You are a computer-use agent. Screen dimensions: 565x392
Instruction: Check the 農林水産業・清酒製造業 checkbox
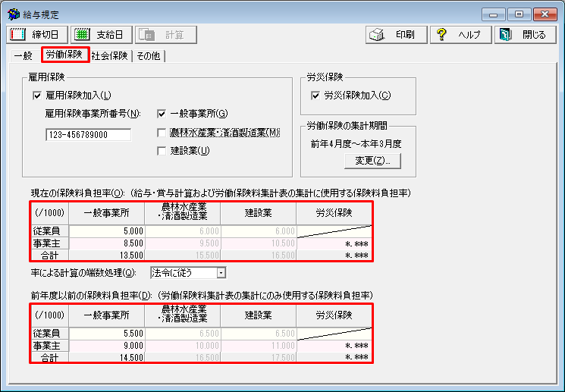click(162, 133)
